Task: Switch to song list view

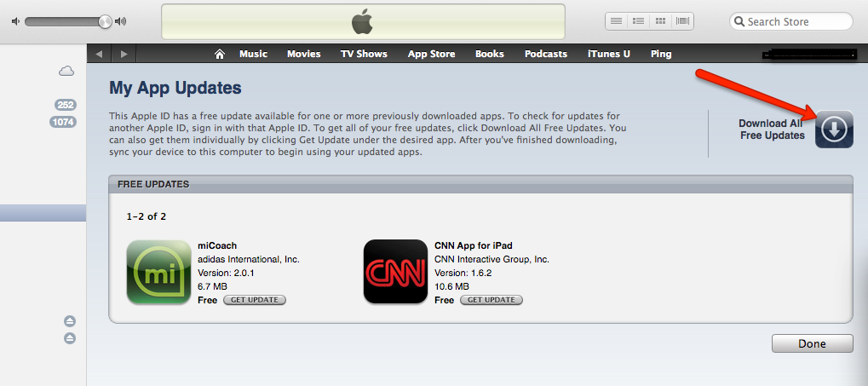Action: (x=616, y=21)
